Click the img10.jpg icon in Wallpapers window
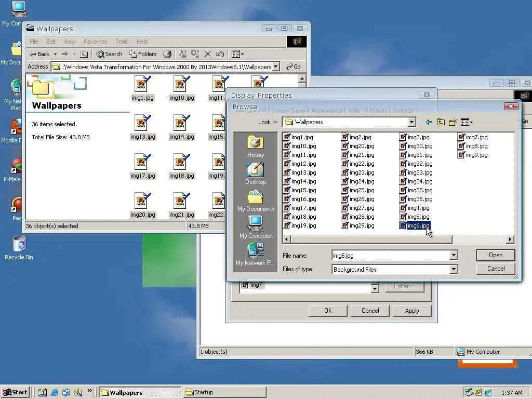 point(181,84)
